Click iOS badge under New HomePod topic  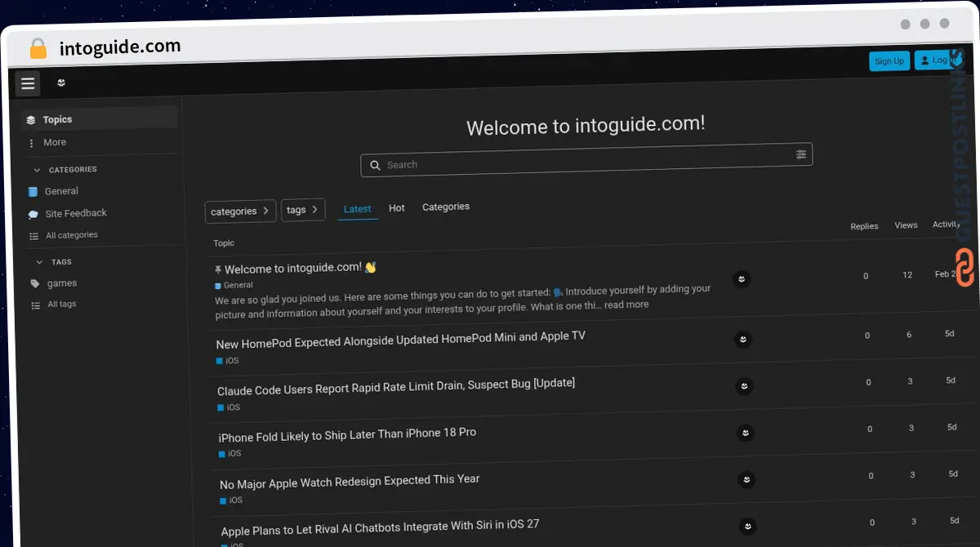click(228, 360)
